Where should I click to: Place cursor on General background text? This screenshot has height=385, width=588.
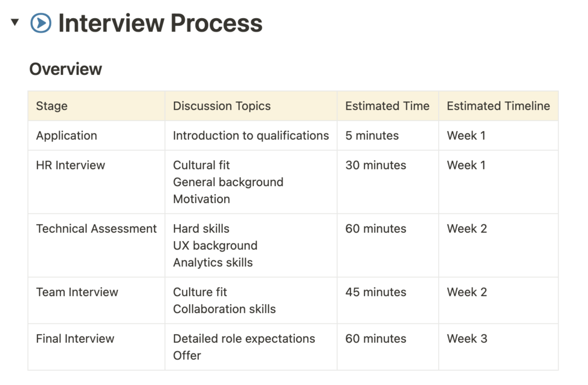click(x=228, y=182)
